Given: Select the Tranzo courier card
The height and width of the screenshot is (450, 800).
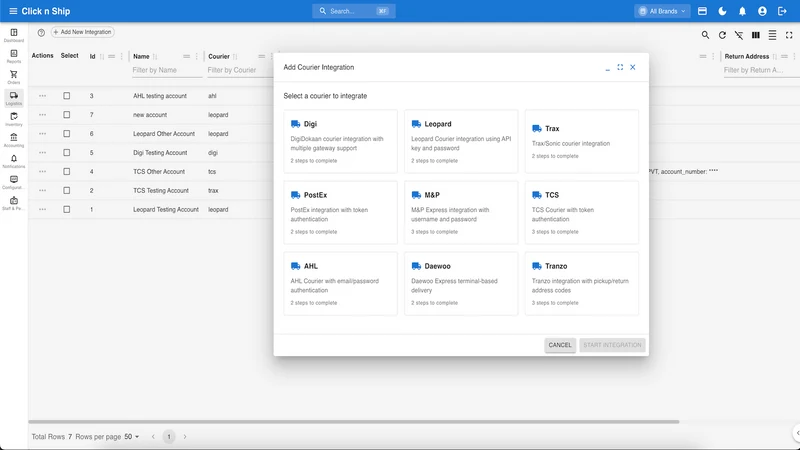Looking at the screenshot, I should point(582,284).
